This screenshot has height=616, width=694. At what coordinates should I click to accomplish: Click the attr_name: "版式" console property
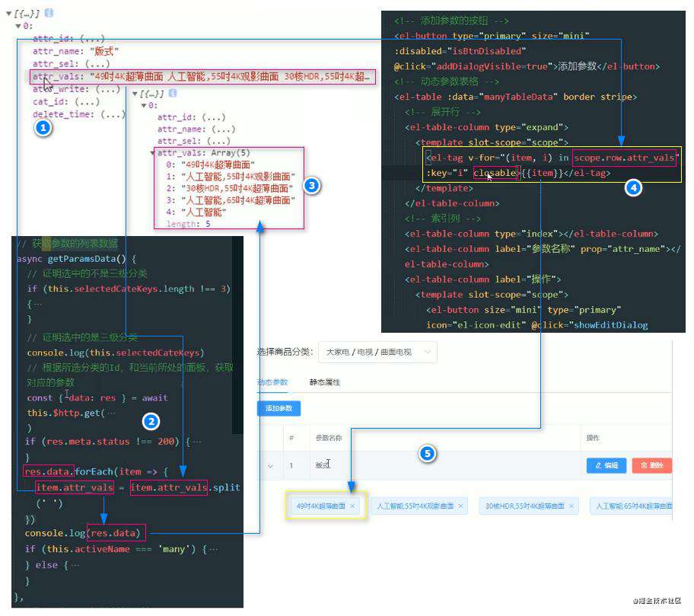[x=75, y=51]
